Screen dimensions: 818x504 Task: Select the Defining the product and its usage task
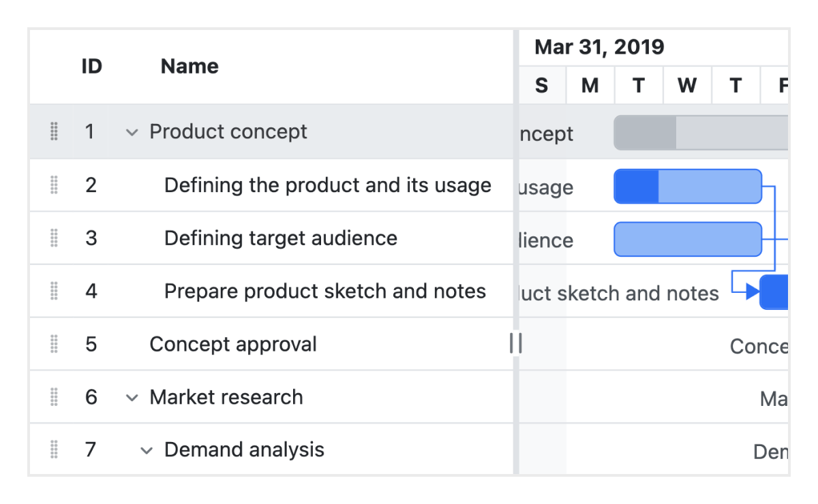point(327,185)
